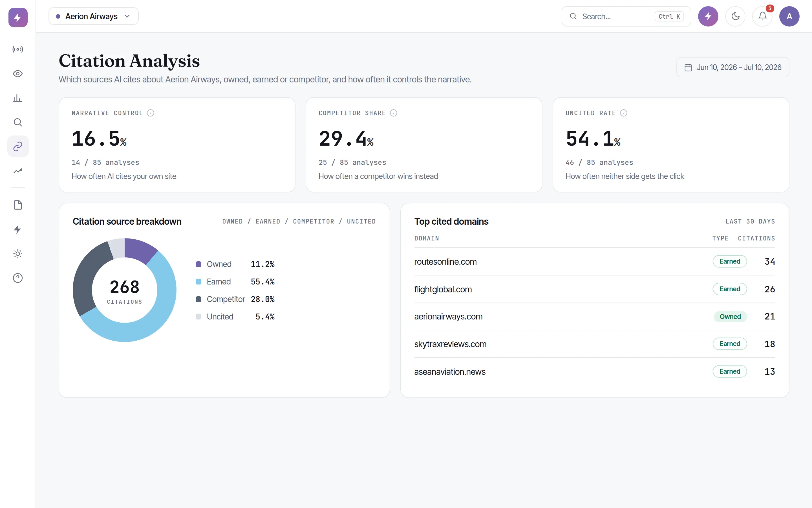812x508 pixels.
Task: Click the lightning bolt app logo
Action: [x=18, y=17]
